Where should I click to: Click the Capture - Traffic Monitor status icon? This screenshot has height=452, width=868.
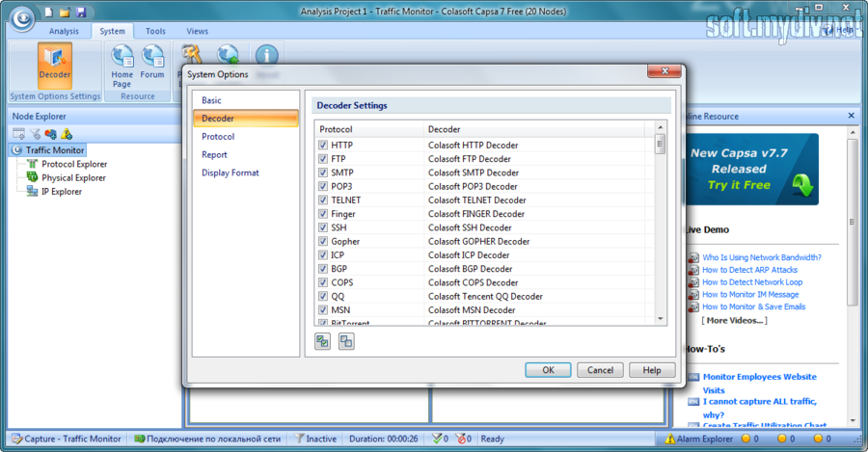click(16, 439)
